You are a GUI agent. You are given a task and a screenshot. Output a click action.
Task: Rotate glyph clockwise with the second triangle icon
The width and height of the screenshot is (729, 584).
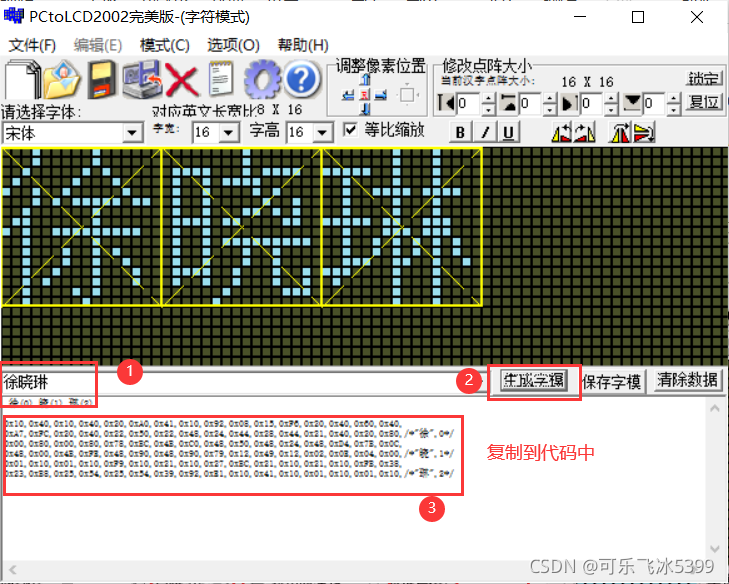point(584,133)
